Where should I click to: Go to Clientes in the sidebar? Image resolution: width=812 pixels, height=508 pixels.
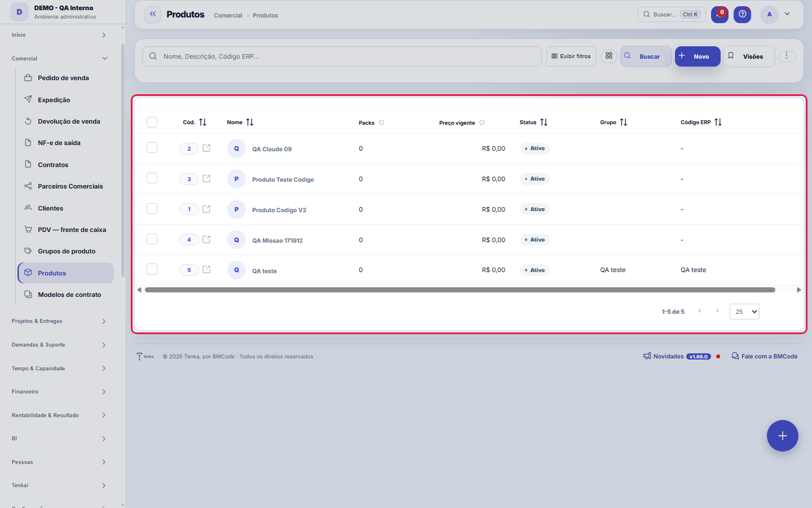[x=65, y=208]
